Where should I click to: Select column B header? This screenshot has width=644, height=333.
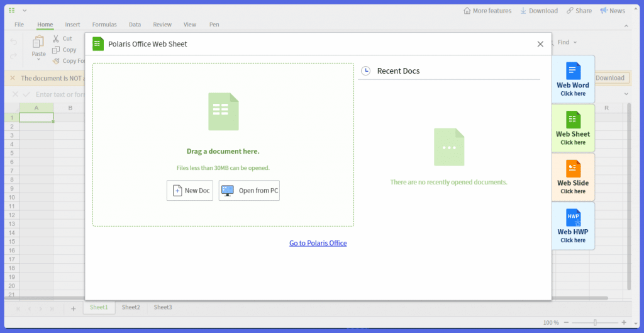click(70, 108)
